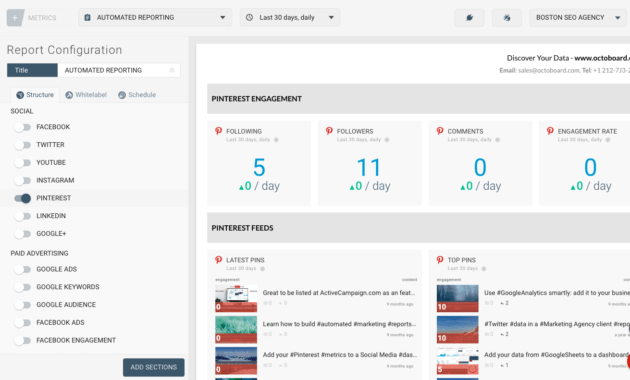Click the METRICS label button
The image size is (630, 380).
pyautogui.click(x=42, y=18)
